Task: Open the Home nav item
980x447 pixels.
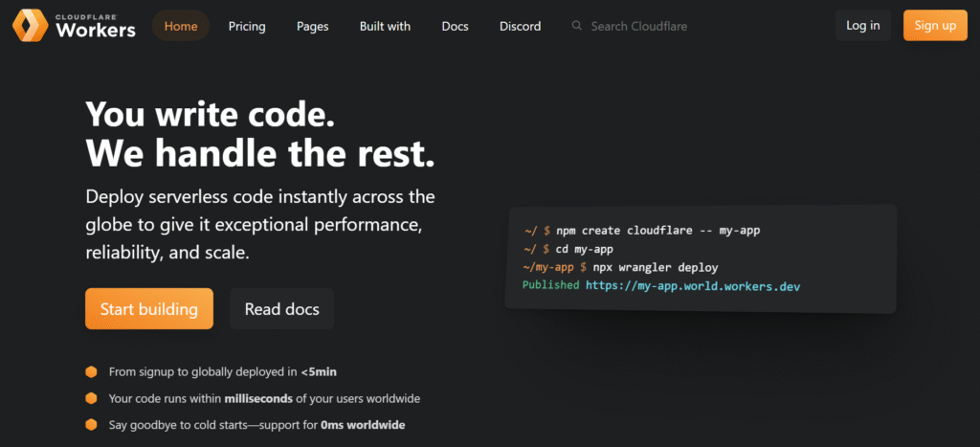Action: (x=181, y=26)
